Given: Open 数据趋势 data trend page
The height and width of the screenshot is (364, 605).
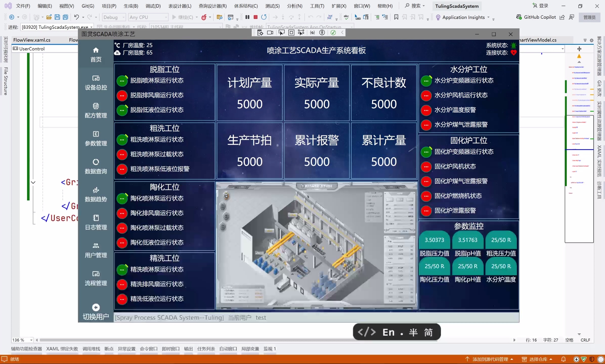Looking at the screenshot, I should [96, 195].
